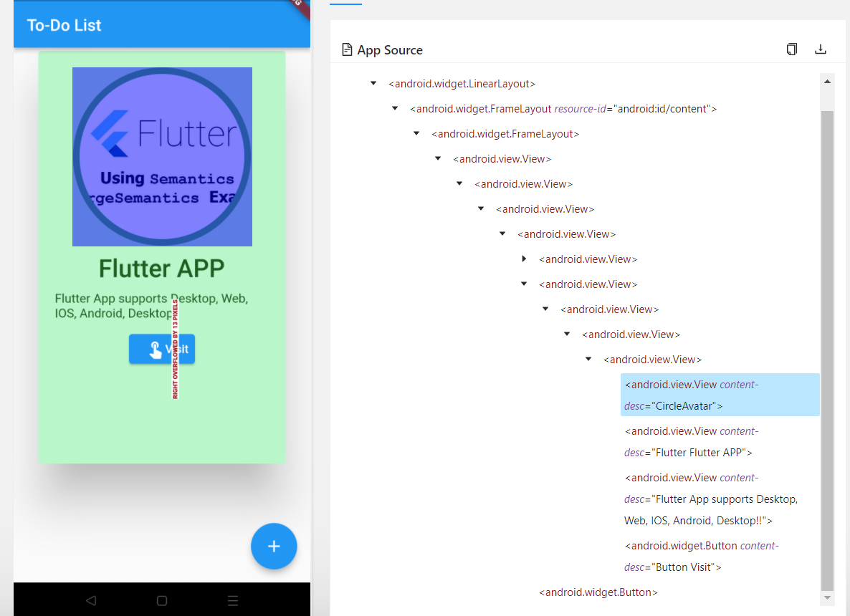Click the Flutter APP heading text

click(161, 269)
